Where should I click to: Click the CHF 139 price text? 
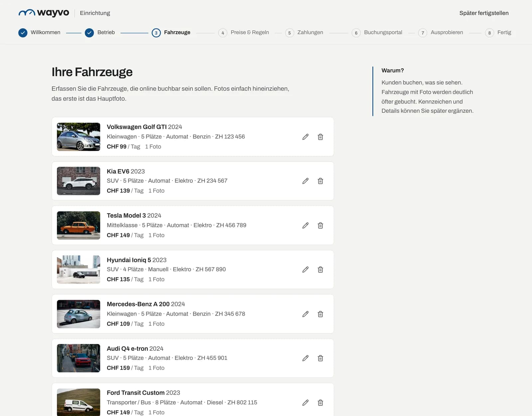point(118,191)
